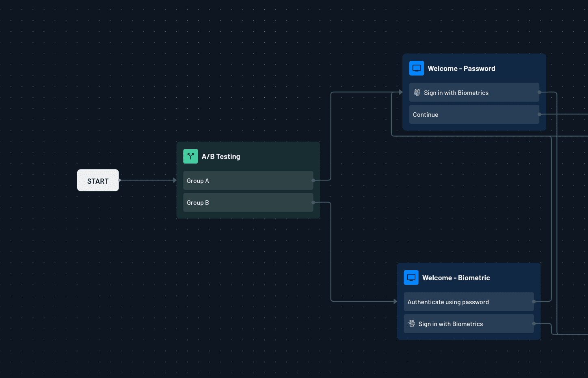Click the Group A output connector dot
Screen dimensions: 588x378
313,180
